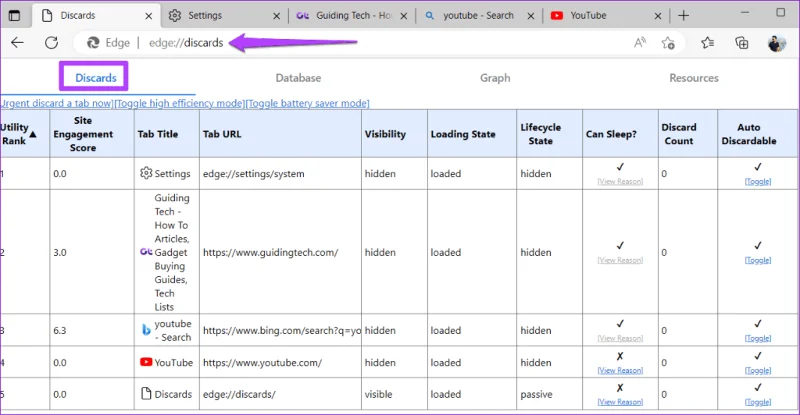Image resolution: width=800 pixels, height=415 pixels.
Task: Click Toggle high efficiency mode link
Action: pyautogui.click(x=180, y=103)
